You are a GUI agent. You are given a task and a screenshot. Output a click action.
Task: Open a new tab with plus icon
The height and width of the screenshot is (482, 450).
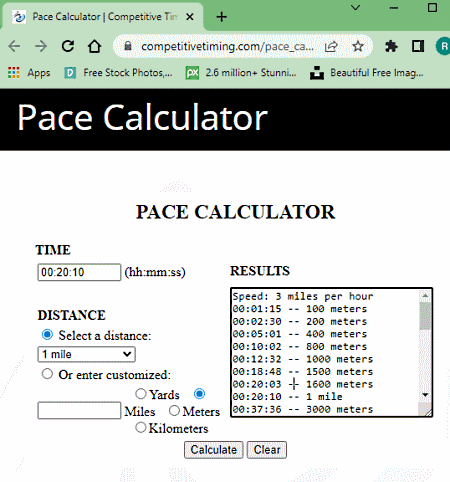222,17
